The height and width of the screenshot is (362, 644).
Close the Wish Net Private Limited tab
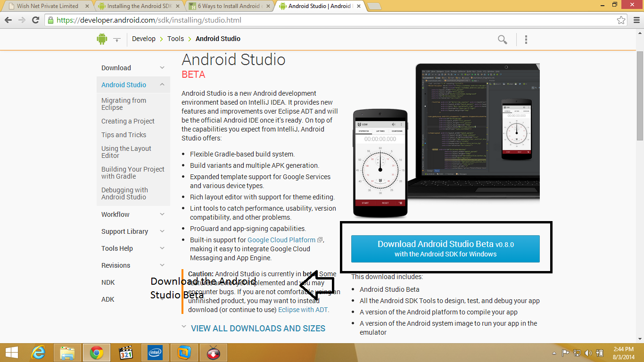(x=87, y=6)
